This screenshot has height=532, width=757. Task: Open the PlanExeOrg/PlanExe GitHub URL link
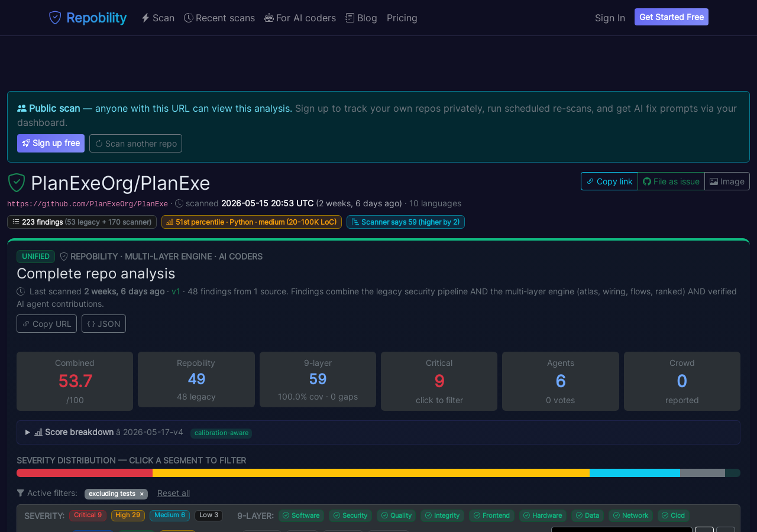coord(88,204)
